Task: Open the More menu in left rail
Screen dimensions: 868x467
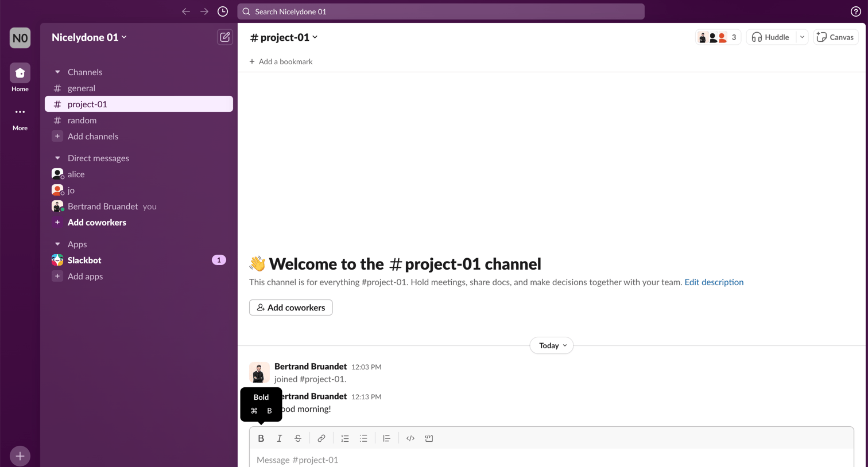Action: tap(20, 112)
